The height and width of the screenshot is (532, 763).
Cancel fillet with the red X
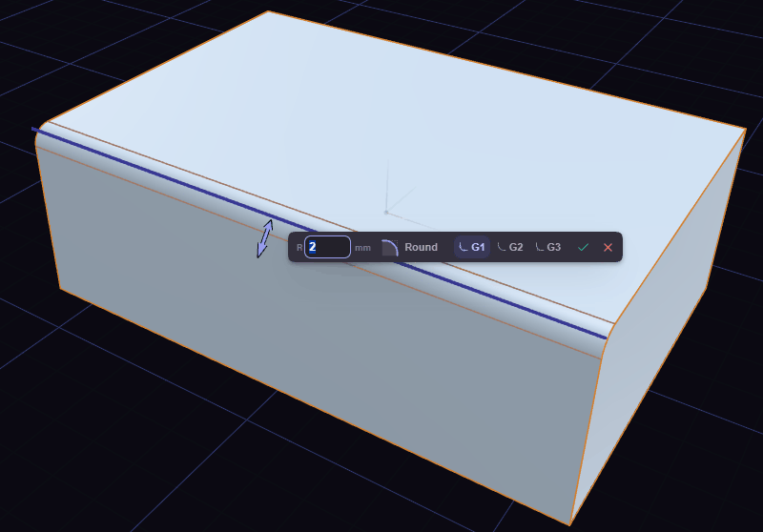click(608, 248)
